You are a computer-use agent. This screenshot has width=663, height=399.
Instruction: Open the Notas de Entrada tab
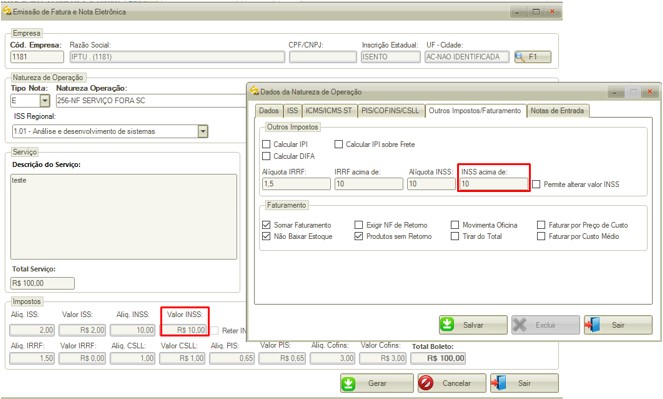(557, 111)
